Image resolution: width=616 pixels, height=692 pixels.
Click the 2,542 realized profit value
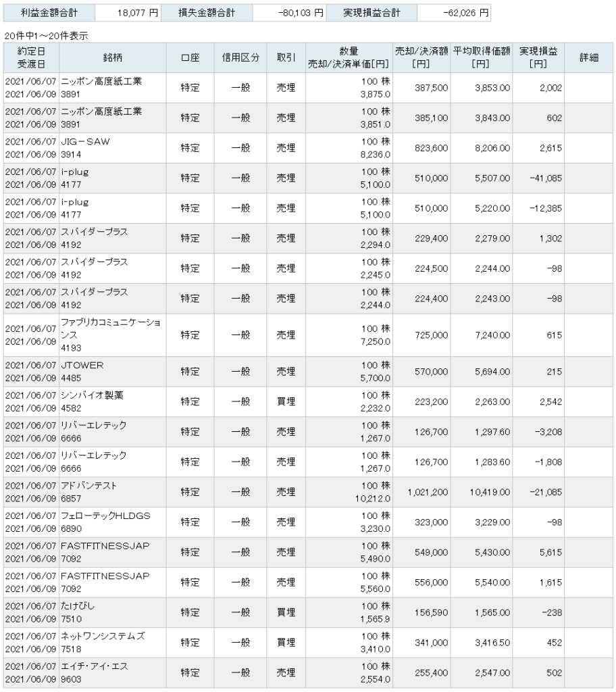[550, 402]
